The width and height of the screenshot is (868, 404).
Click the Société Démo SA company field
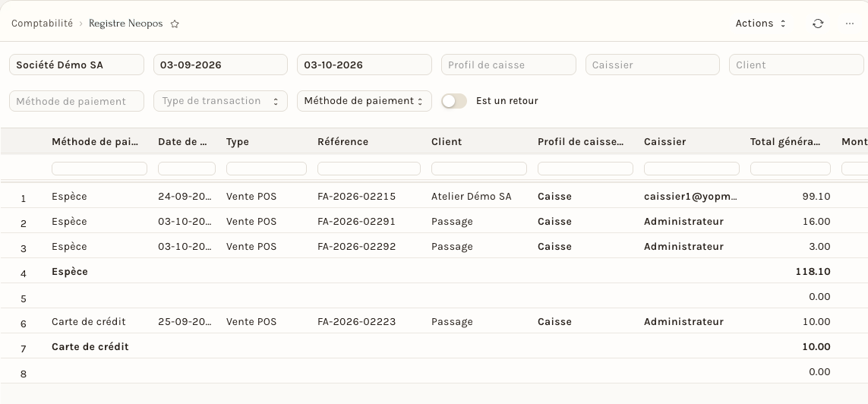[77, 65]
